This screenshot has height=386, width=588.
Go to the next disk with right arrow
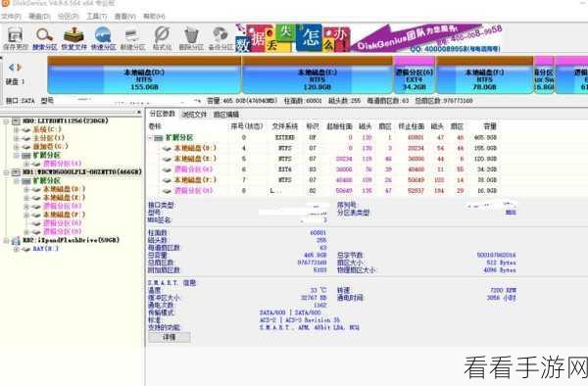20,68
